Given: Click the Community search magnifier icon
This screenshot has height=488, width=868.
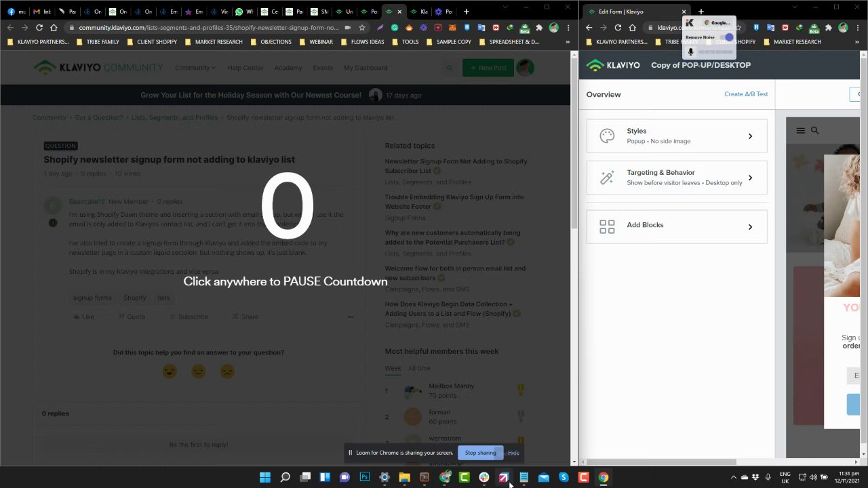Looking at the screenshot, I should (449, 68).
